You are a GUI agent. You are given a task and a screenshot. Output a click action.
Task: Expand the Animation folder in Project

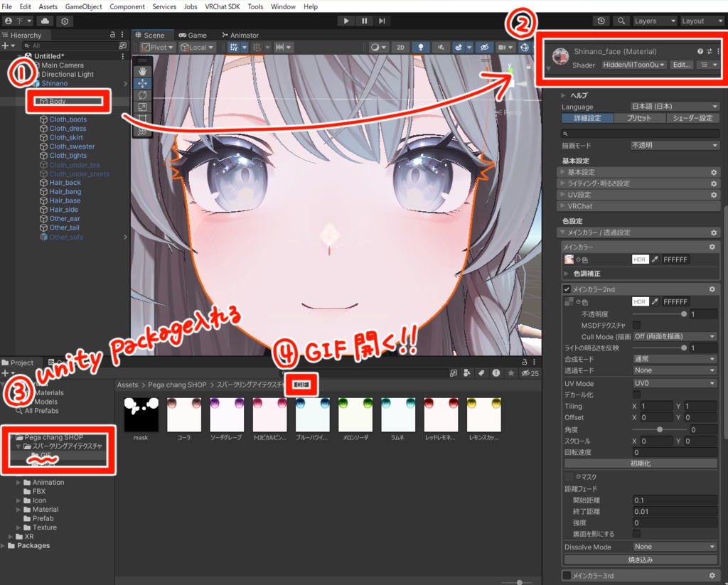click(18, 483)
